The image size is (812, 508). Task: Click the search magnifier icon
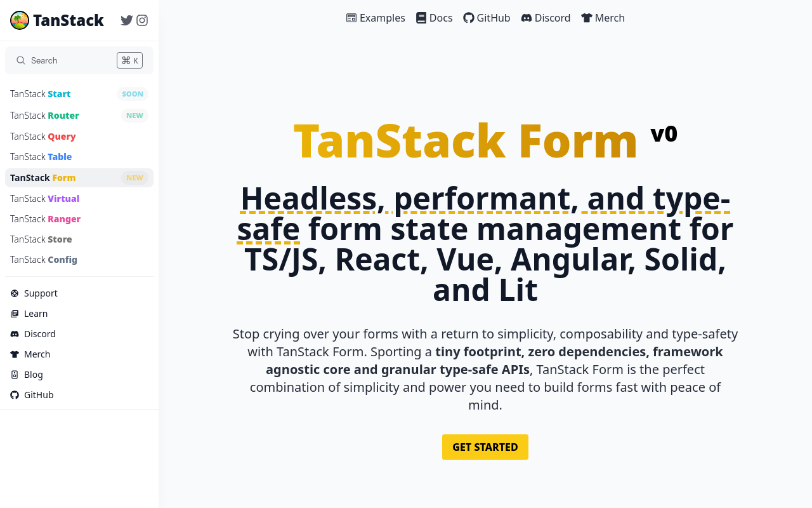(x=21, y=60)
